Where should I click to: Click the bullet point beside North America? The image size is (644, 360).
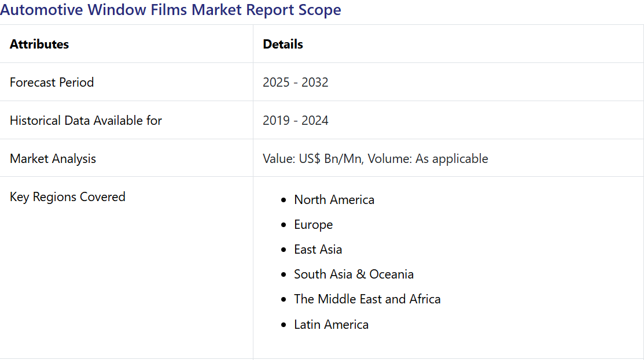point(283,200)
